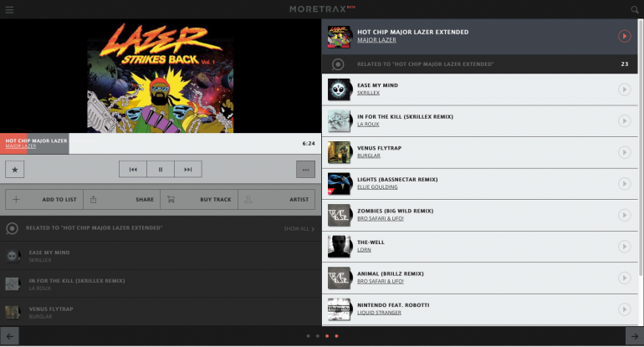The image size is (644, 347).
Task: Select In For The Kill in left related list
Action: (161, 284)
